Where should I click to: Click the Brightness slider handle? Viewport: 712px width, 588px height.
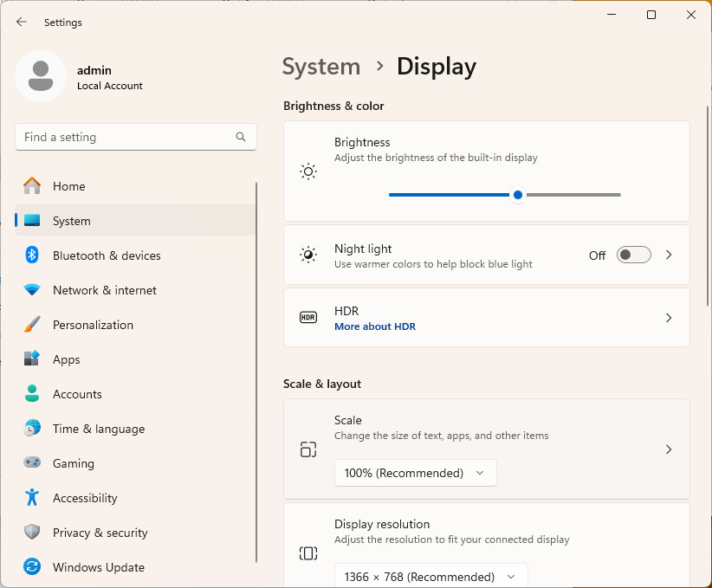click(x=518, y=195)
